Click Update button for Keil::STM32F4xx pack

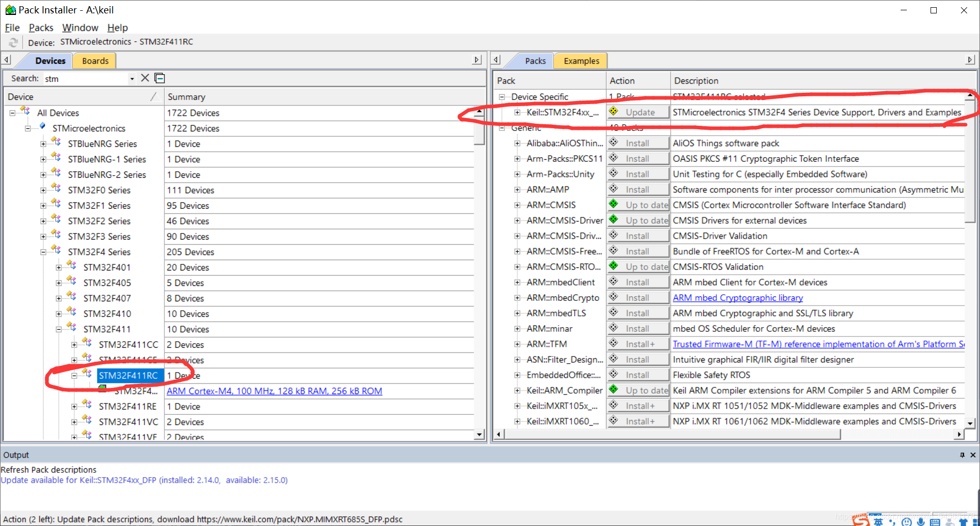639,112
